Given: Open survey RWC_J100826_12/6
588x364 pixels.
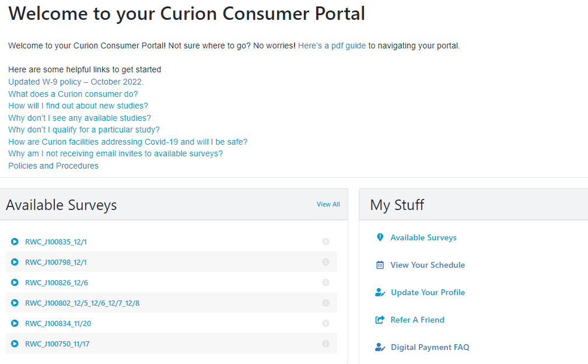Looking at the screenshot, I should click(x=57, y=282).
